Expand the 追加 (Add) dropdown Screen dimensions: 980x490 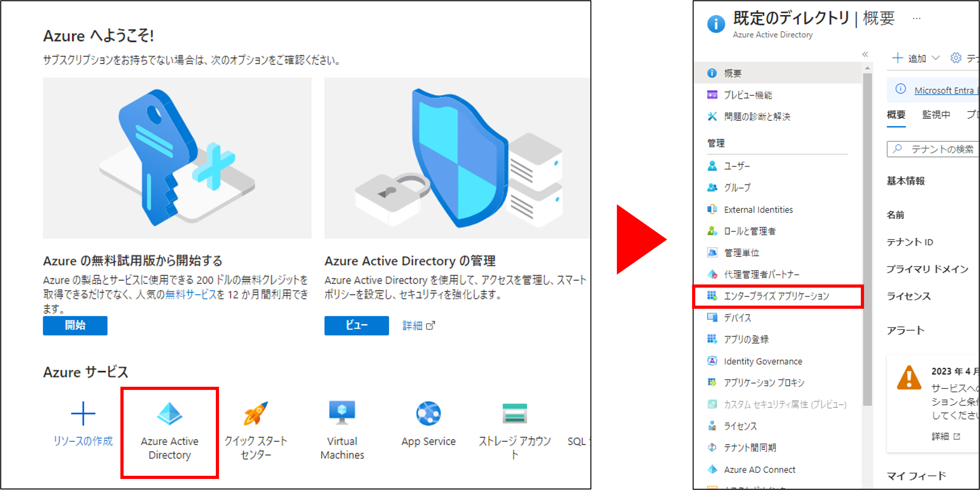pos(916,58)
